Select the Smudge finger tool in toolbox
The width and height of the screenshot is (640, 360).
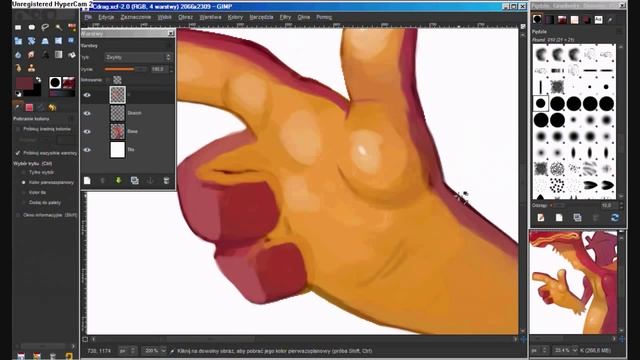pos(31,55)
